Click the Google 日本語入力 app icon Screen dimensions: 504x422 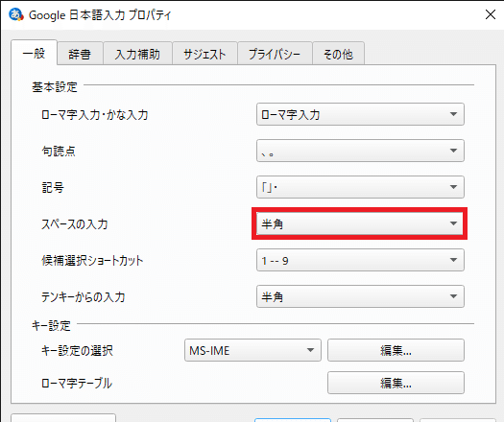(15, 14)
